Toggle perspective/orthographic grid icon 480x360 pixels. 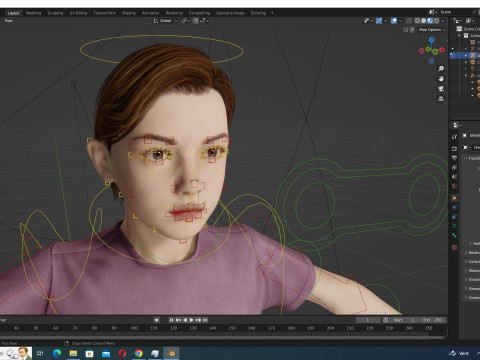pyautogui.click(x=441, y=99)
